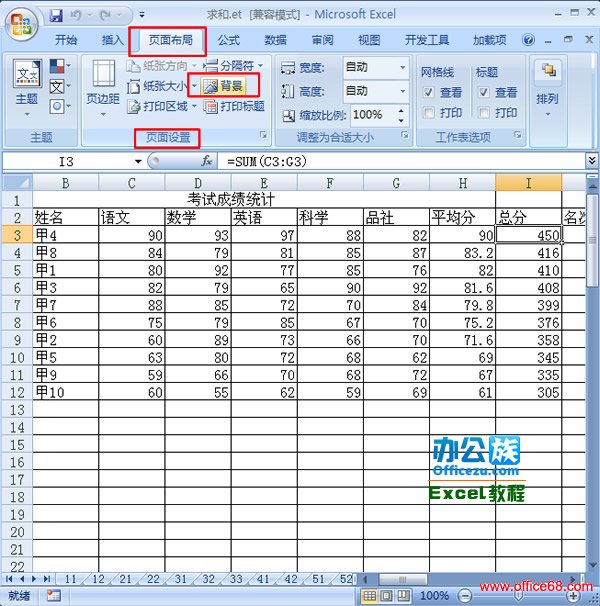Select sheet tab 51
Image resolution: width=600 pixels, height=606 pixels.
click(318, 579)
